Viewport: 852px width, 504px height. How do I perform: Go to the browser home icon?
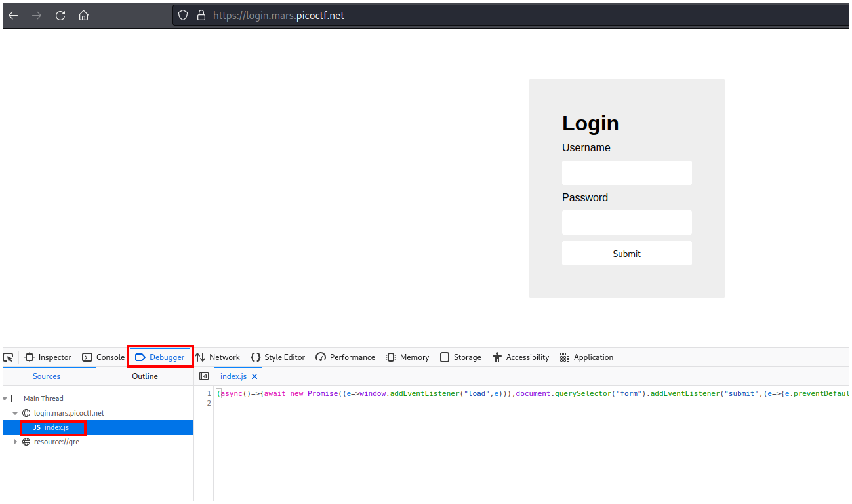pos(83,16)
